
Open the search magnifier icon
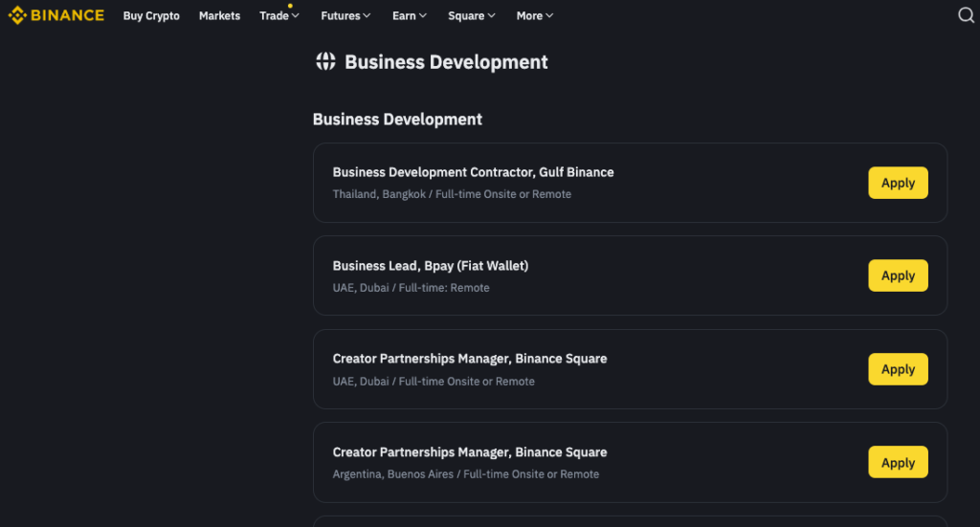(966, 15)
